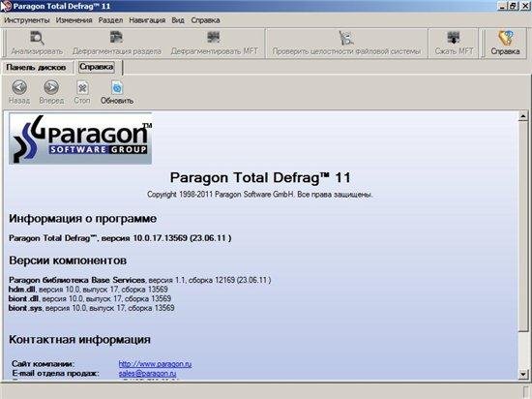Select the Справка tab

[x=97, y=67]
